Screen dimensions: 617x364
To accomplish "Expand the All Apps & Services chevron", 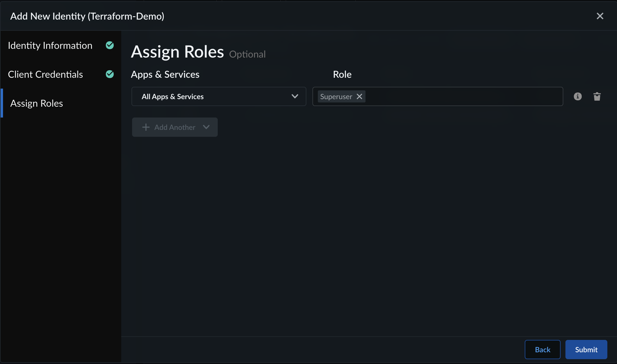I will [x=295, y=96].
